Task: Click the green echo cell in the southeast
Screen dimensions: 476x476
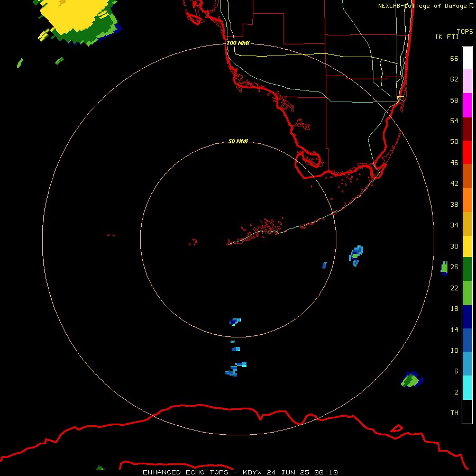Action: click(412, 379)
